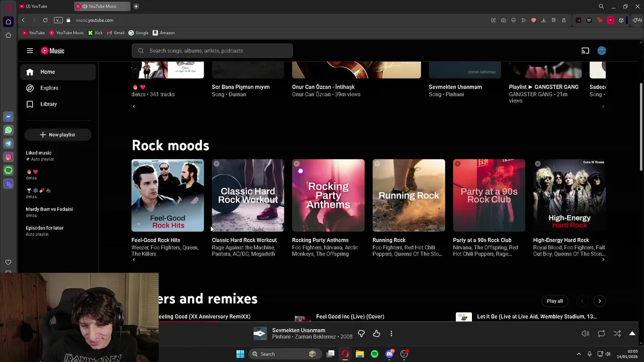This screenshot has width=644, height=362.
Task: Toggle shuffle in player bar
Action: [617, 333]
